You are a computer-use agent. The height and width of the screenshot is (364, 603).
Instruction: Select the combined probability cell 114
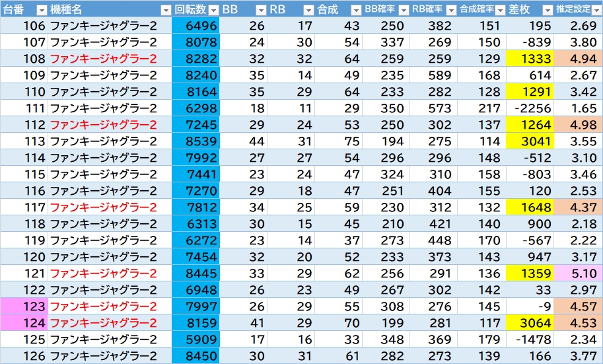click(x=481, y=141)
